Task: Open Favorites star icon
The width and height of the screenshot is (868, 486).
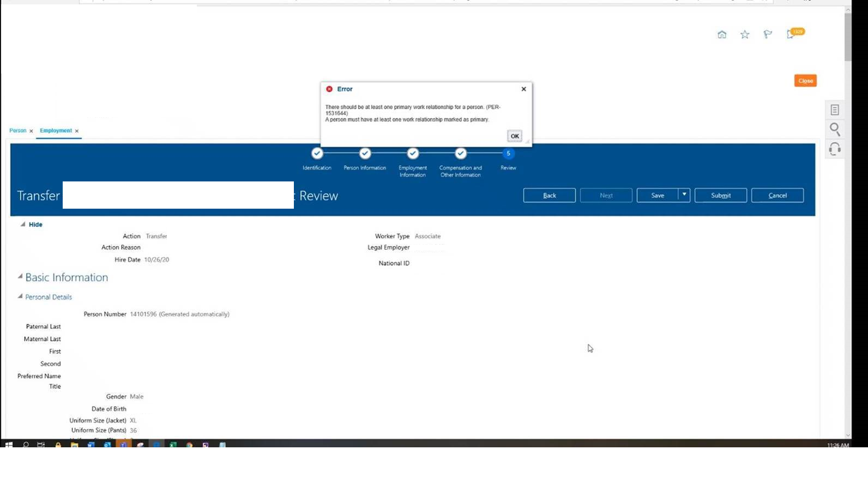Action: tap(745, 34)
